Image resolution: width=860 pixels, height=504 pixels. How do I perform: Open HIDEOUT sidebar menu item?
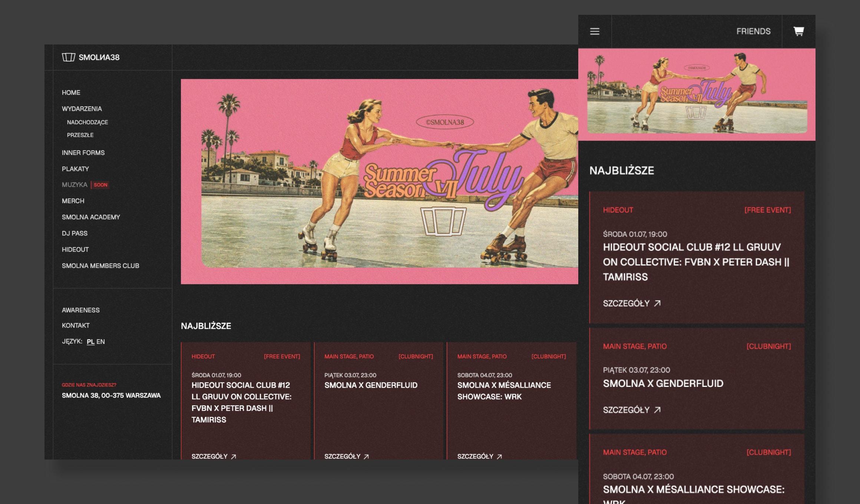pos(75,250)
